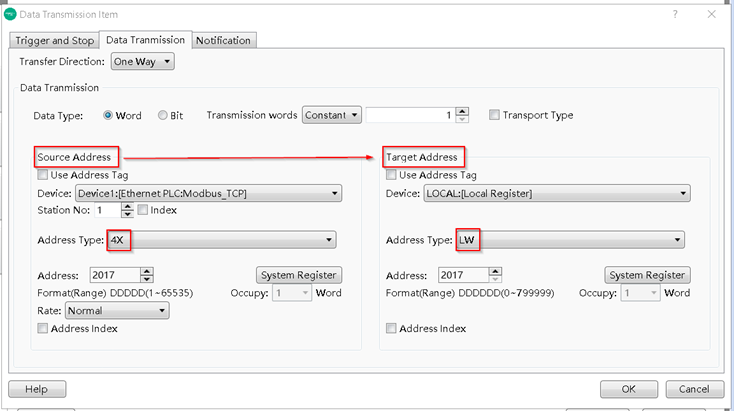Open the source Address Type 4X dropdown

coord(221,240)
